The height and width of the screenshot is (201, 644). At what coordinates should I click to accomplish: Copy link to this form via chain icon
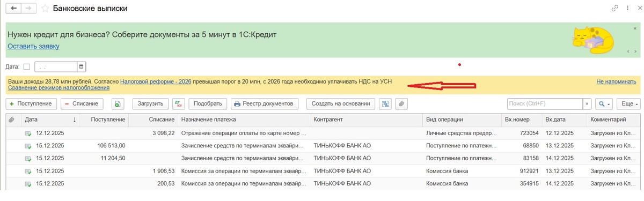(615, 9)
